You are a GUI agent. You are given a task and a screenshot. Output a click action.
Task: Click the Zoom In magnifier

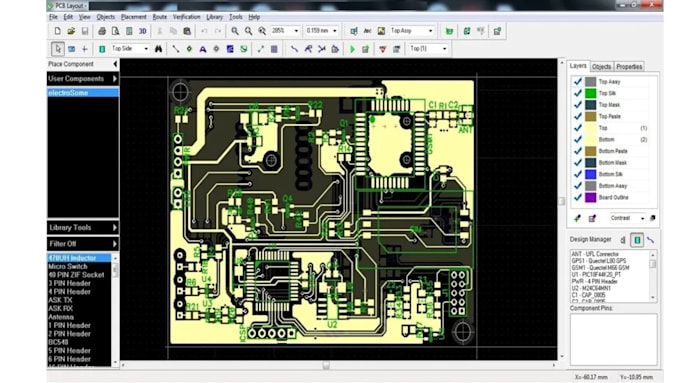coord(235,31)
